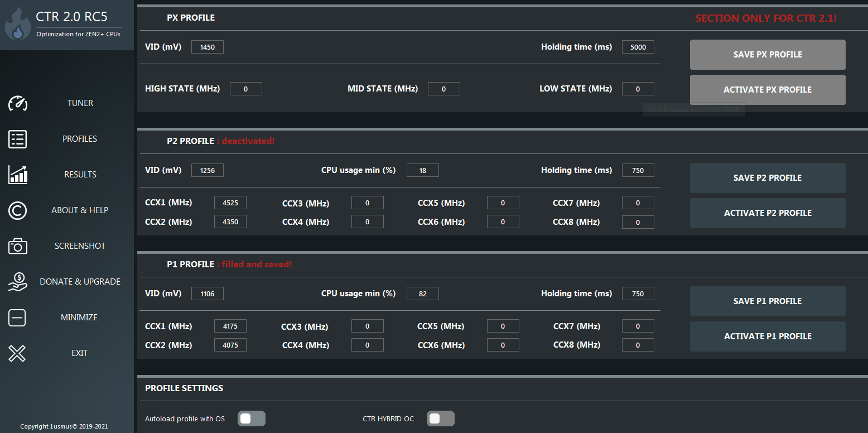Click the Results bar chart icon
This screenshot has height=433, width=868.
click(17, 175)
